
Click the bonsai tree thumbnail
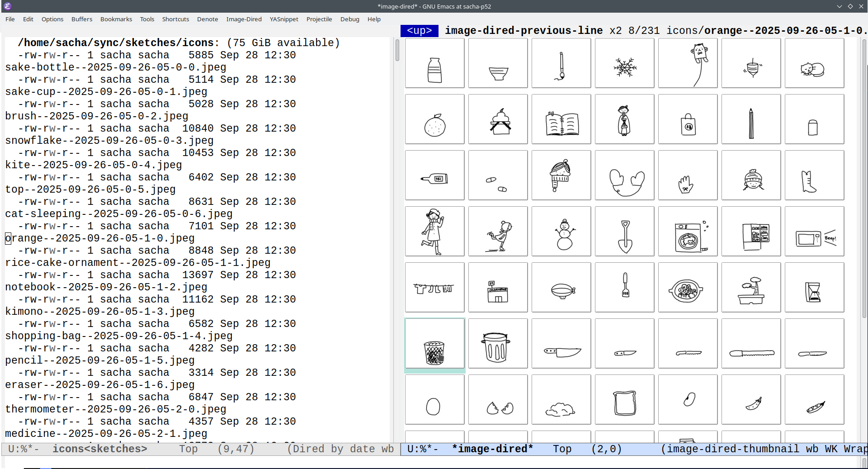pos(751,288)
